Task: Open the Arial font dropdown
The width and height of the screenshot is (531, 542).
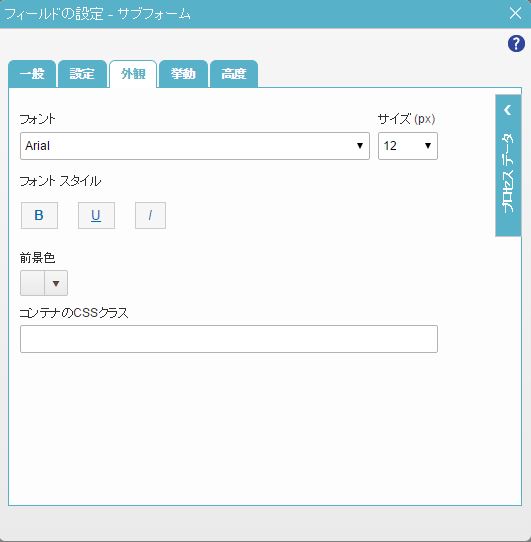Action: tap(195, 146)
